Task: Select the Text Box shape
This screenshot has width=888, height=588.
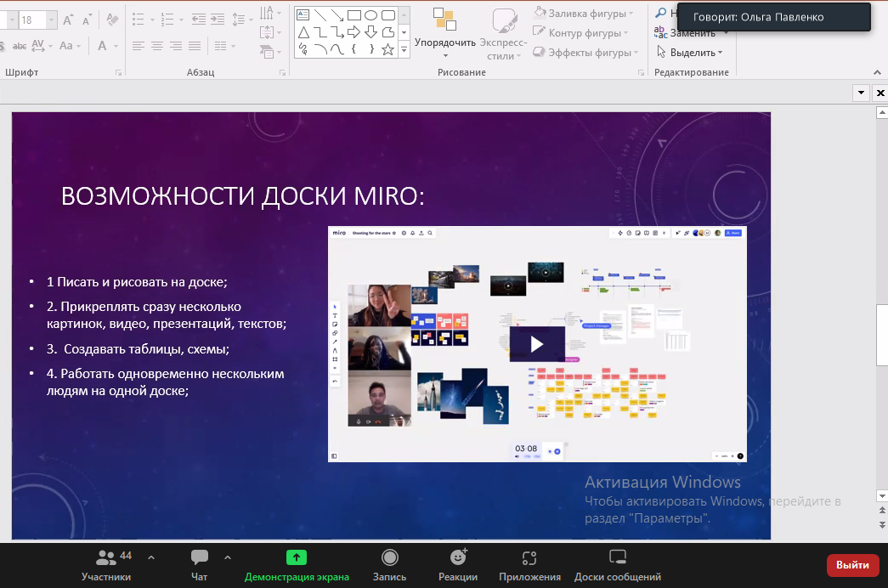Action: (303, 15)
